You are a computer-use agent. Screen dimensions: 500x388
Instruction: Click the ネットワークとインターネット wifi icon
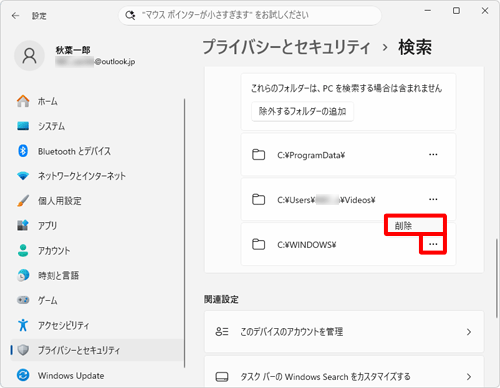(x=23, y=176)
